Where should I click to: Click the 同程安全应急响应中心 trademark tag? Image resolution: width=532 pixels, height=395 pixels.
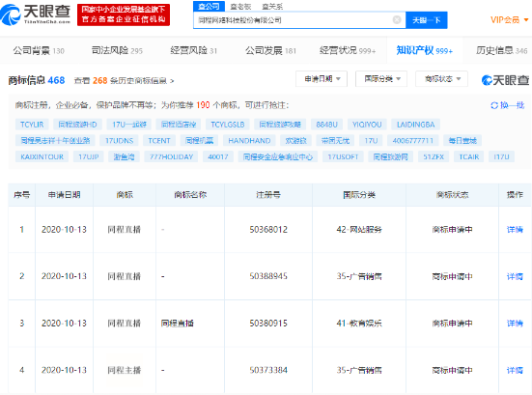(x=278, y=156)
